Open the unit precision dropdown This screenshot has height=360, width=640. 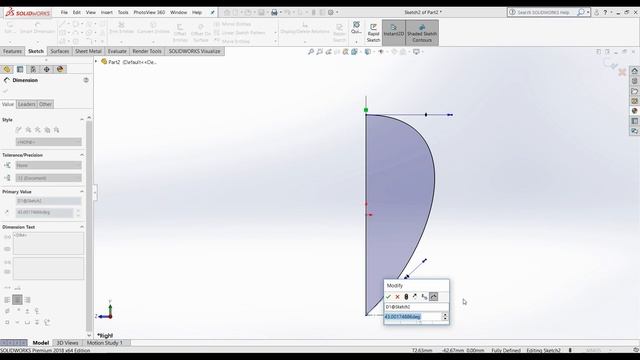coord(49,178)
